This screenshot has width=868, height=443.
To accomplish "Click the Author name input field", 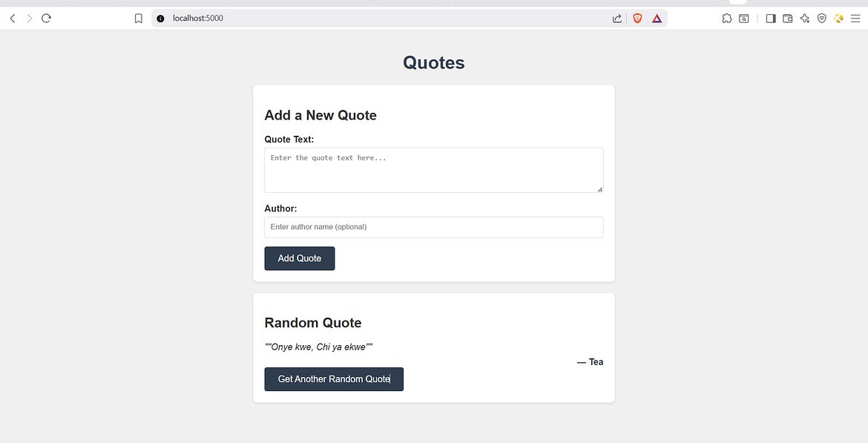I will coord(433,227).
